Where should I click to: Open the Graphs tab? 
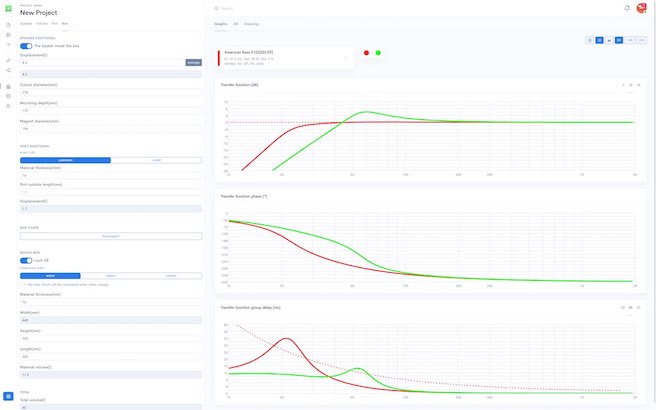[x=221, y=24]
